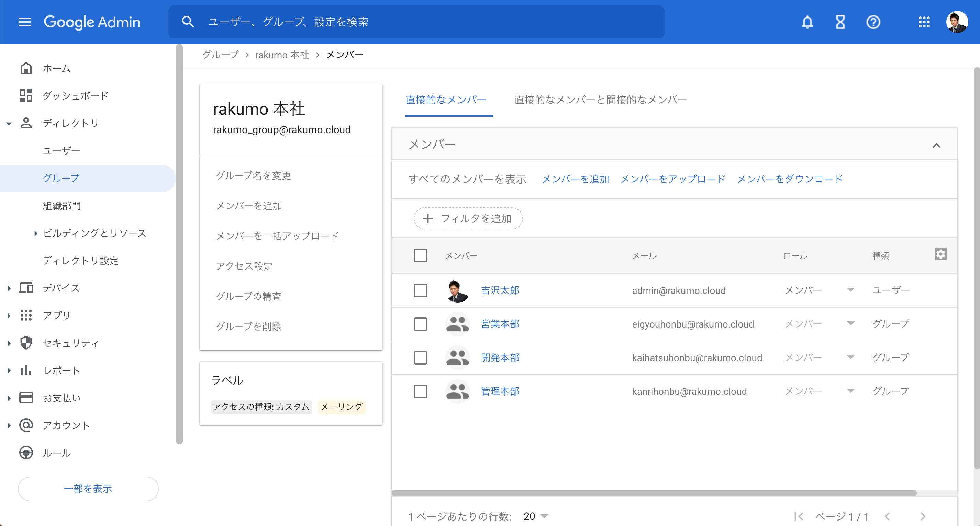Click グループ breadcrumb link
Screen dimensions: 980x526
click(x=220, y=55)
